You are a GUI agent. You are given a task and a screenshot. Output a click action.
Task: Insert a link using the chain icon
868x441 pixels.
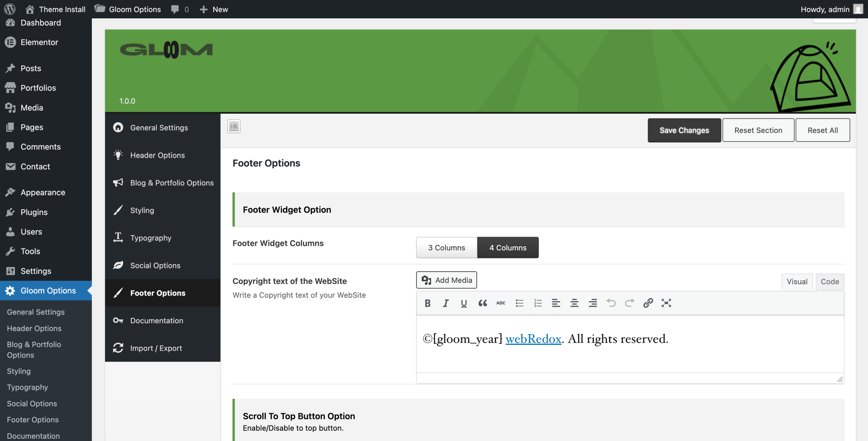point(648,303)
